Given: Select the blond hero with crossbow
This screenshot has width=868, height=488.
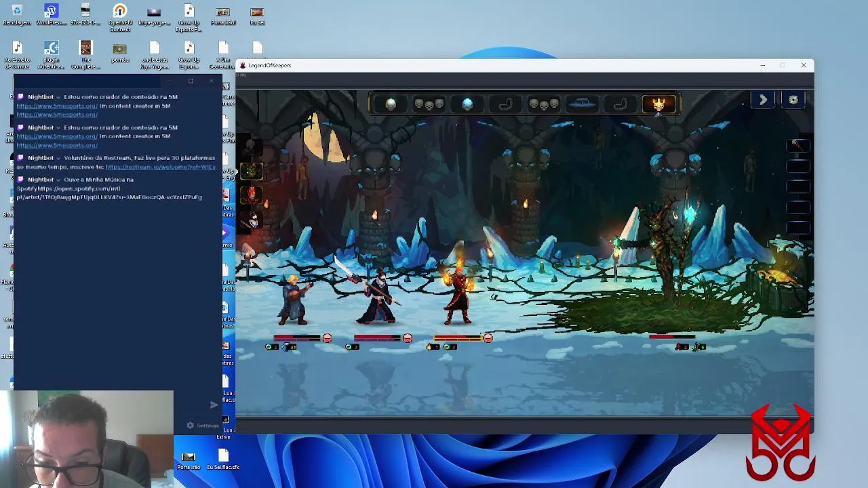Looking at the screenshot, I should 295,300.
